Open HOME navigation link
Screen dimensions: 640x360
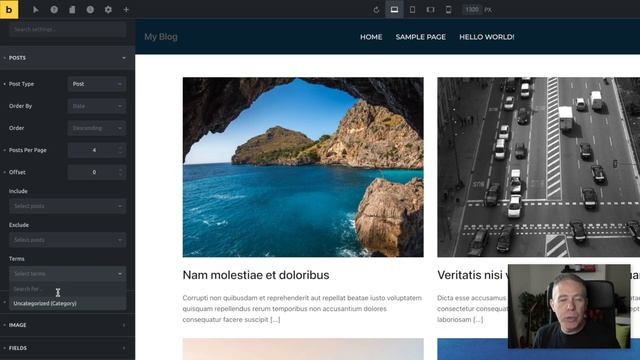pos(371,37)
